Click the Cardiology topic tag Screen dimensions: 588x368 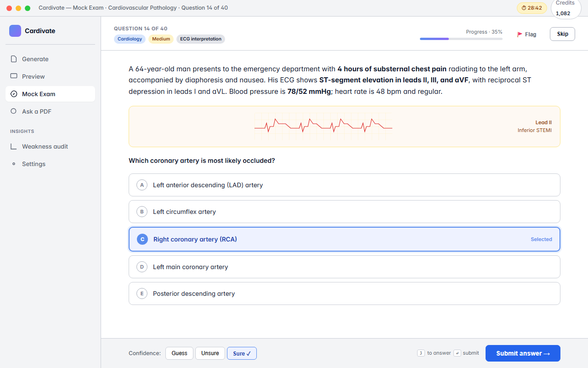click(x=130, y=39)
